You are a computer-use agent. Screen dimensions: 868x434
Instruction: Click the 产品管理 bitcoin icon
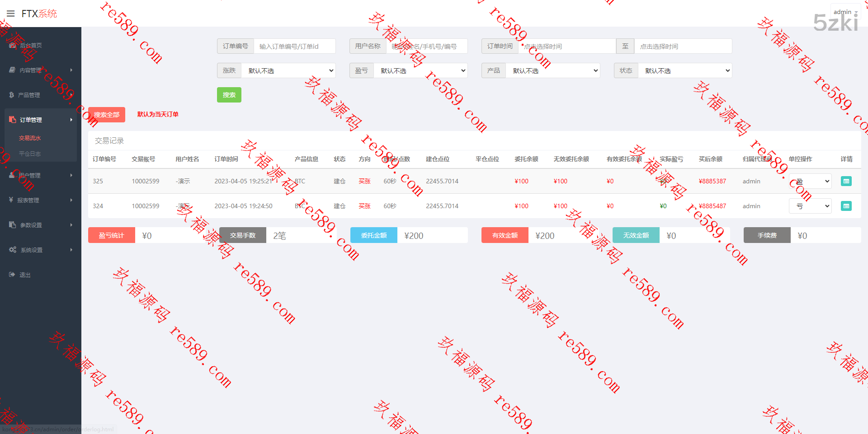(x=11, y=95)
